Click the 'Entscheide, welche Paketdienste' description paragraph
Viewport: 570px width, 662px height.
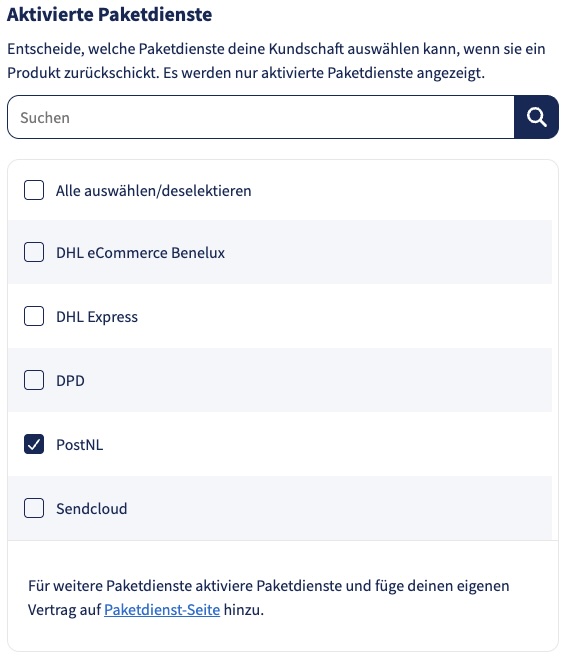pos(277,61)
